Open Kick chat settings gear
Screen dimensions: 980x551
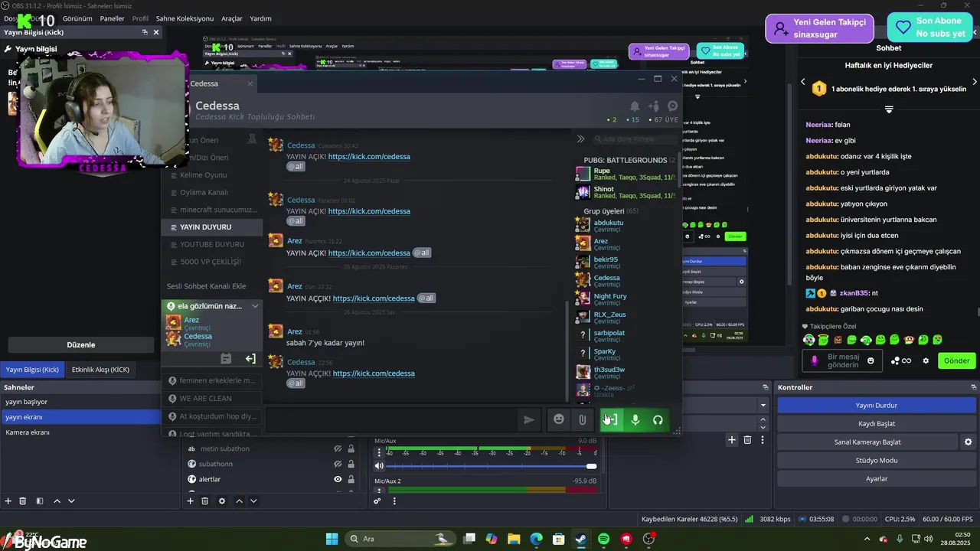pos(926,360)
